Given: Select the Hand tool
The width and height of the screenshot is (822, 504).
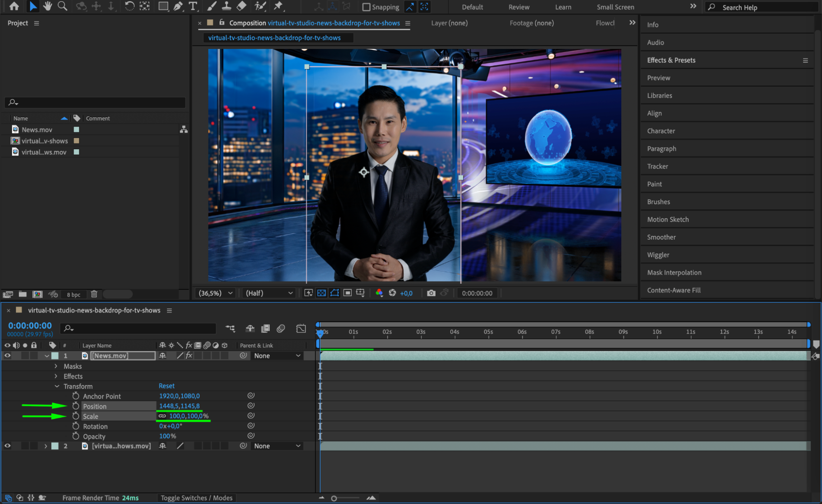Looking at the screenshot, I should (48, 6).
